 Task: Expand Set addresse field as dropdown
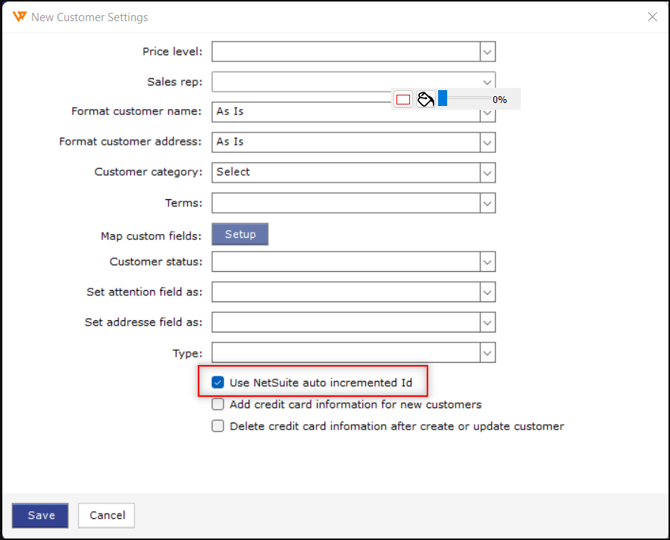(487, 323)
